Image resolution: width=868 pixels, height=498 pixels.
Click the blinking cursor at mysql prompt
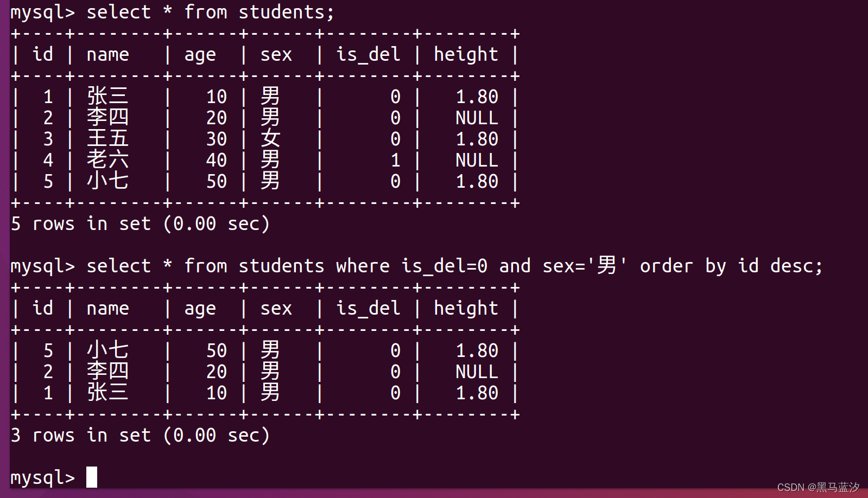click(x=92, y=477)
